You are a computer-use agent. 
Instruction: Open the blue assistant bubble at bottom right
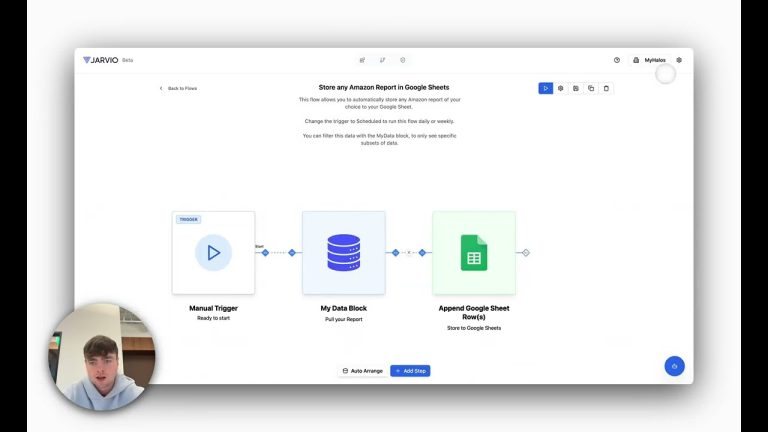[674, 366]
